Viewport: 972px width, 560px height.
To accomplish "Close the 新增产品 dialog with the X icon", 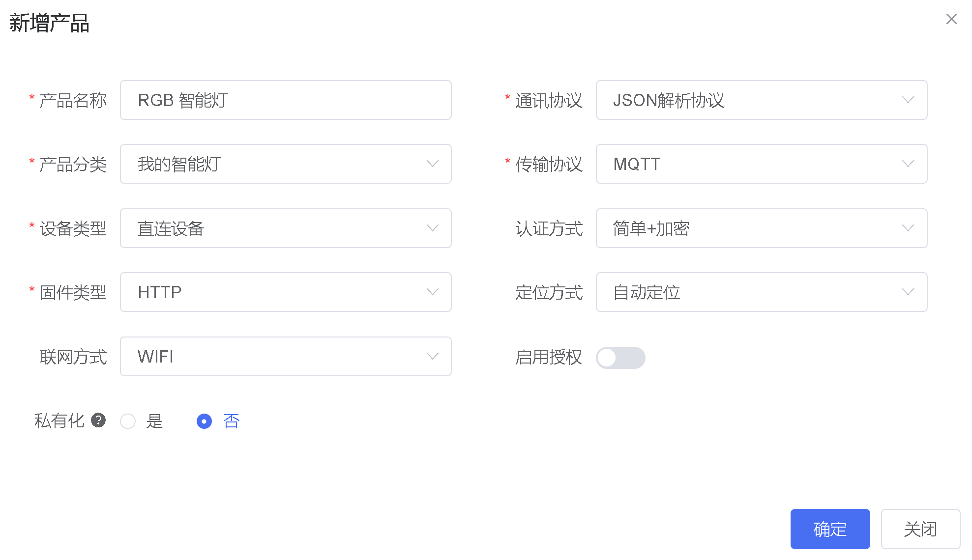I will 952,19.
